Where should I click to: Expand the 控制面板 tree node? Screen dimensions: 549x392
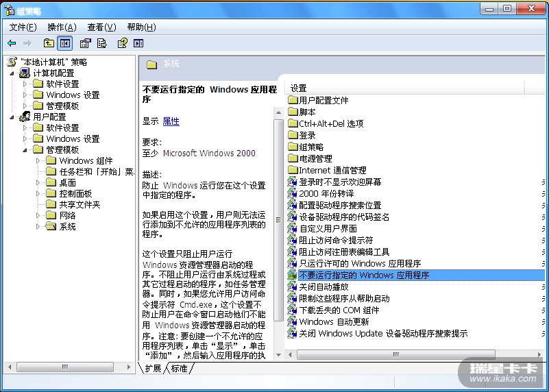point(38,193)
